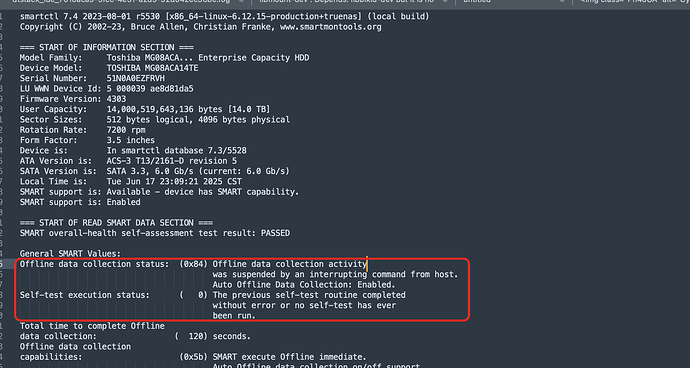The width and height of the screenshot is (690, 368).
Task: Click the PASSED health result text
Action: [275, 233]
